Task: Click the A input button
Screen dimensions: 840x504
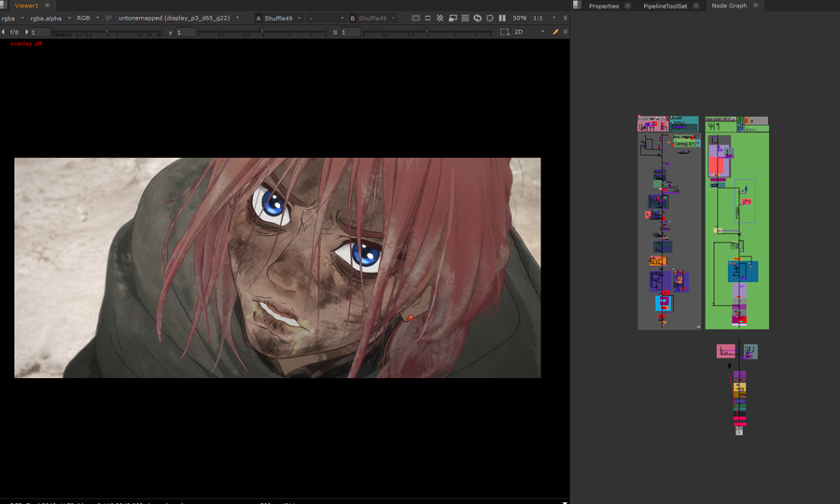Action: (x=259, y=18)
